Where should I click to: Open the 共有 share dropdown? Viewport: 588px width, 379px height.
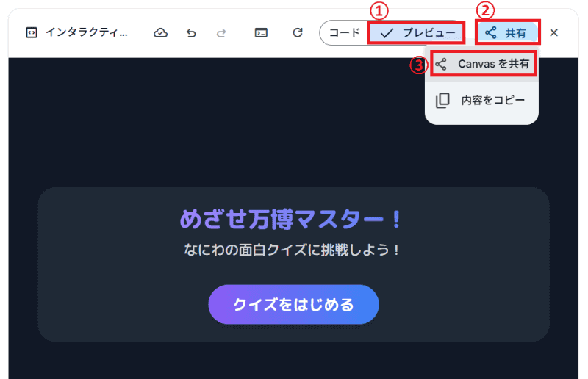click(x=507, y=32)
